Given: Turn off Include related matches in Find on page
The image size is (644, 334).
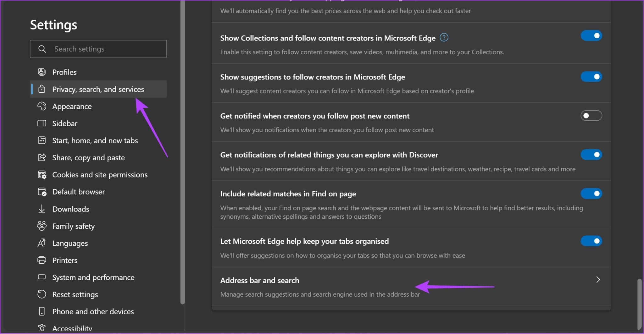Looking at the screenshot, I should (x=591, y=193).
